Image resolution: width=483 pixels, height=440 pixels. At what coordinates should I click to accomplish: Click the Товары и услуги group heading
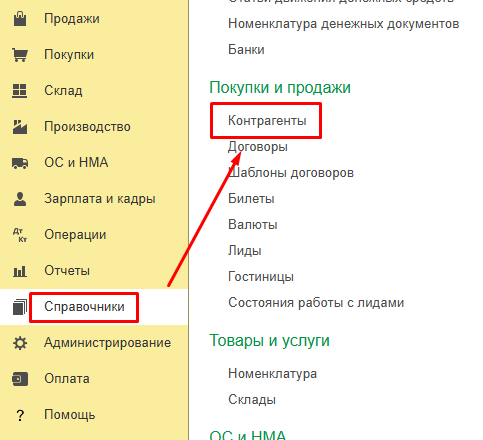point(269,341)
